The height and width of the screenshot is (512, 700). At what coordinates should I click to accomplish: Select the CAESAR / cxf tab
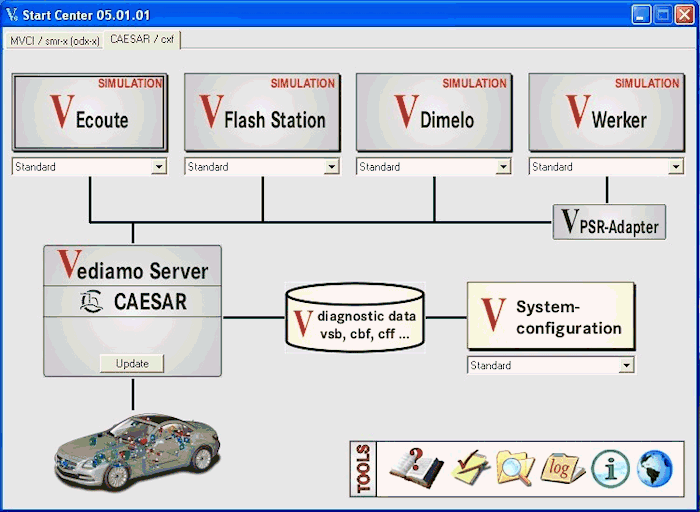coord(142,39)
